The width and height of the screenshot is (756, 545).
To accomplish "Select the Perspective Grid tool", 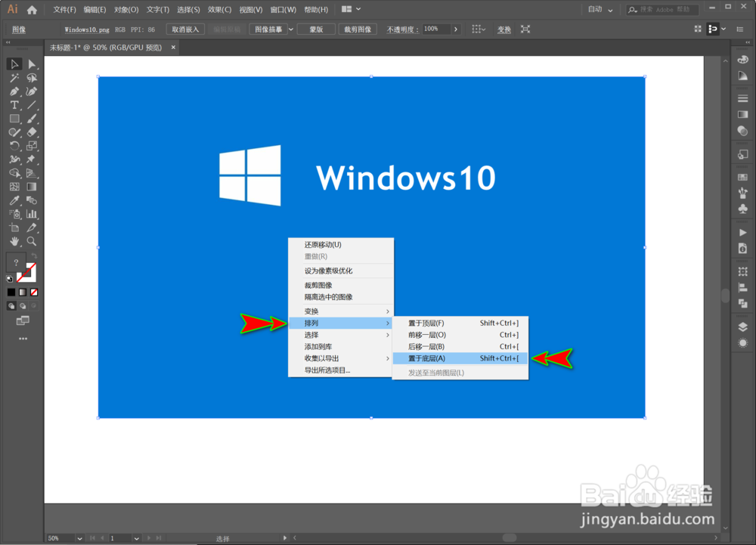I will [32, 173].
